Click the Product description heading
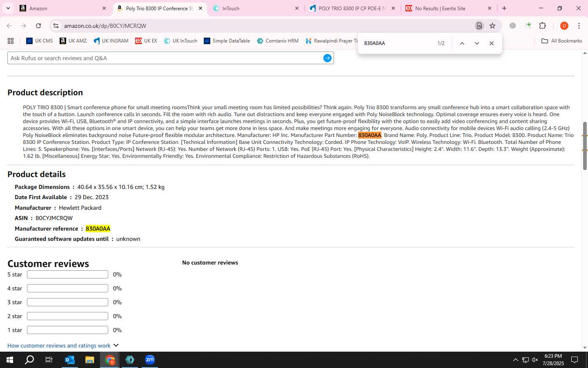Image resolution: width=588 pixels, height=368 pixels. tap(45, 93)
